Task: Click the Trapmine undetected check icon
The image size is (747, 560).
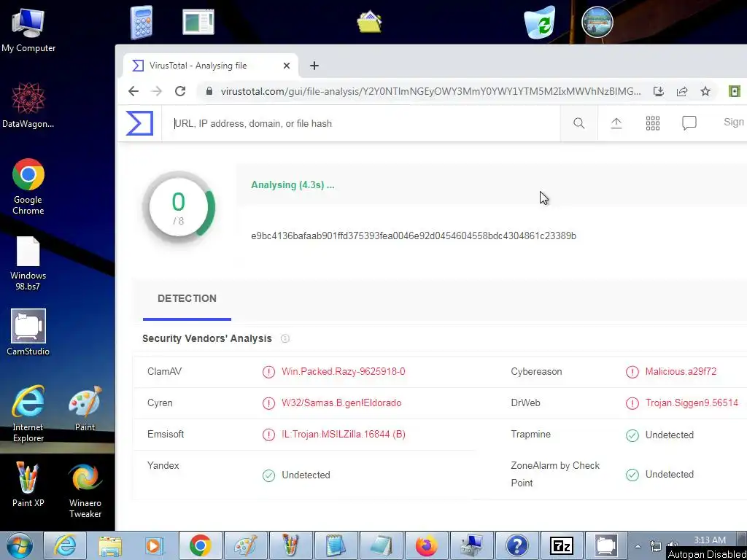Action: [x=632, y=435]
